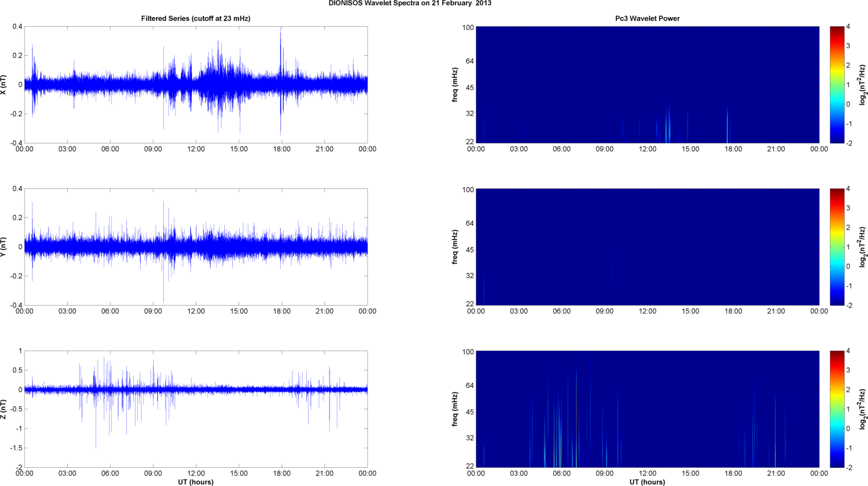The image size is (868, 486).
Task: Click "UT (hours)" label under the bottom spectrogram
Action: (647, 482)
